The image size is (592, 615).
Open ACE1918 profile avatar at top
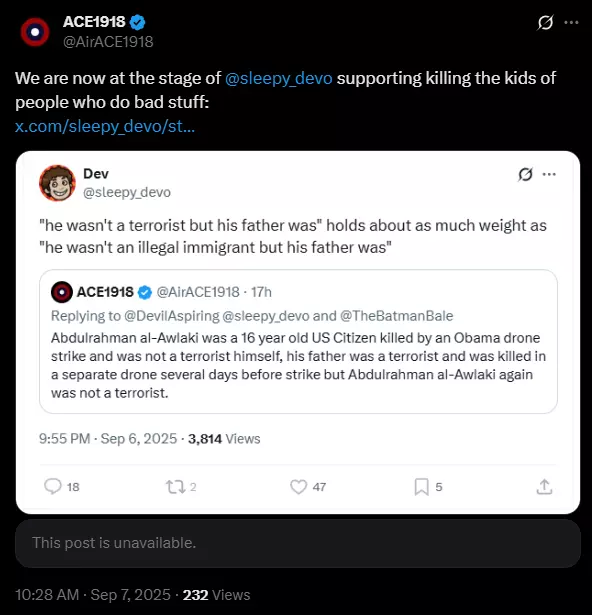click(x=35, y=32)
